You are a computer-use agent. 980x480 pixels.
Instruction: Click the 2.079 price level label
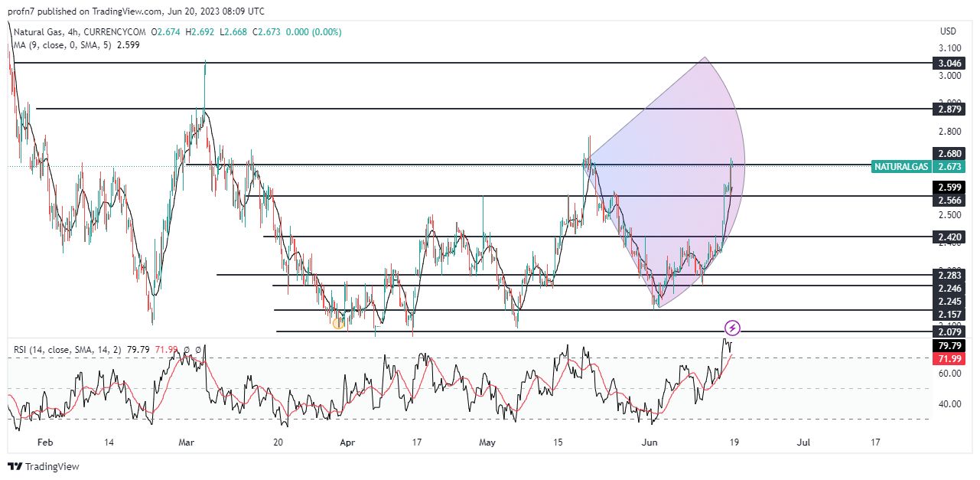[949, 331]
